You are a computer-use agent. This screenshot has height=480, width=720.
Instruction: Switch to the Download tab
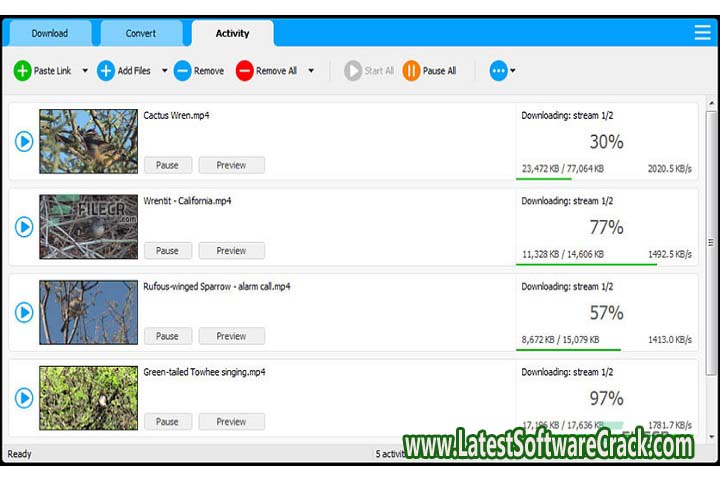pos(49,33)
